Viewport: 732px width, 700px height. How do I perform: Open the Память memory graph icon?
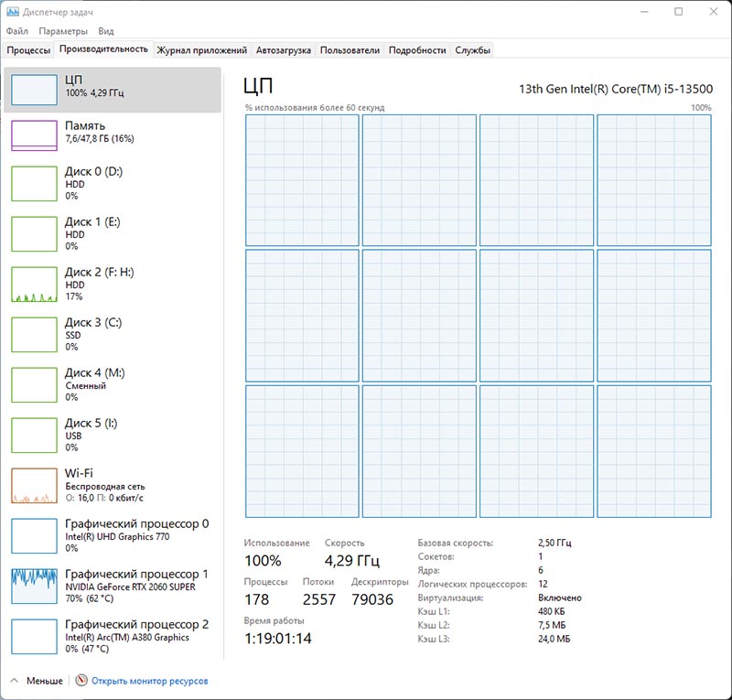pyautogui.click(x=34, y=135)
